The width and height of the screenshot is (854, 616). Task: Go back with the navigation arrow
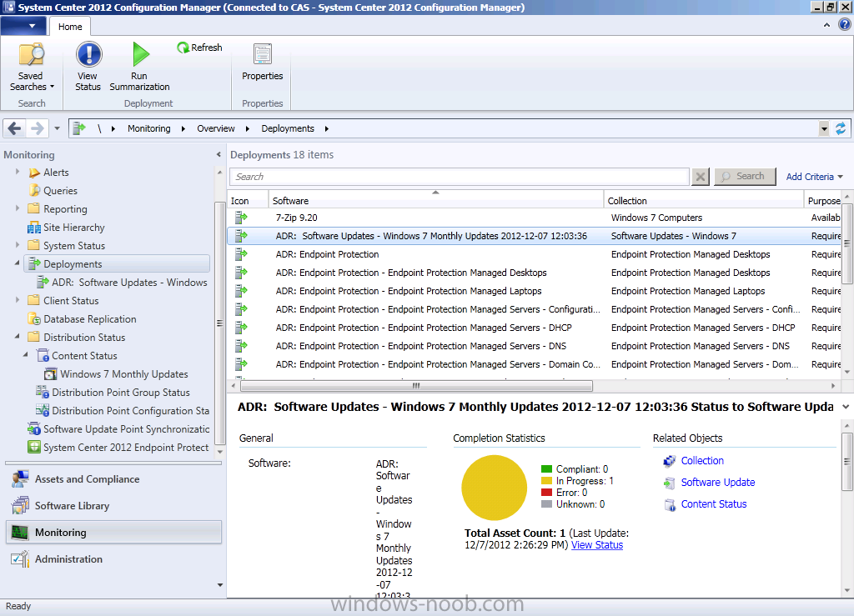click(15, 128)
